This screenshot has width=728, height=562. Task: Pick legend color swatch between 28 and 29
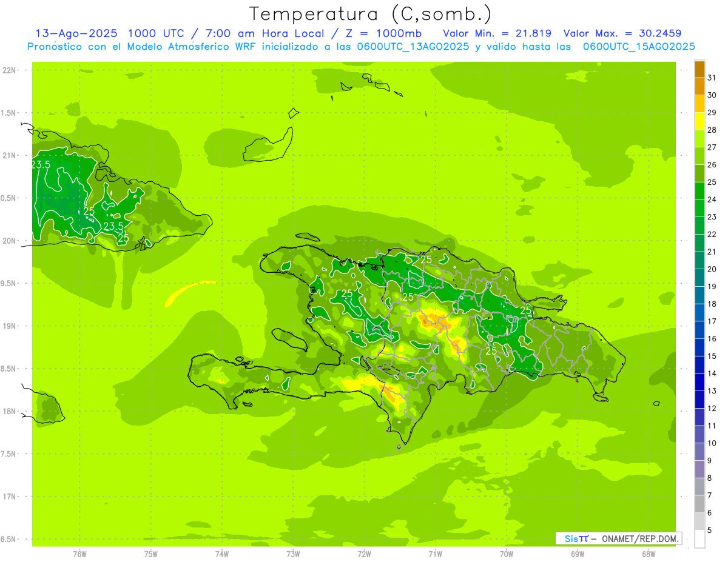point(699,121)
